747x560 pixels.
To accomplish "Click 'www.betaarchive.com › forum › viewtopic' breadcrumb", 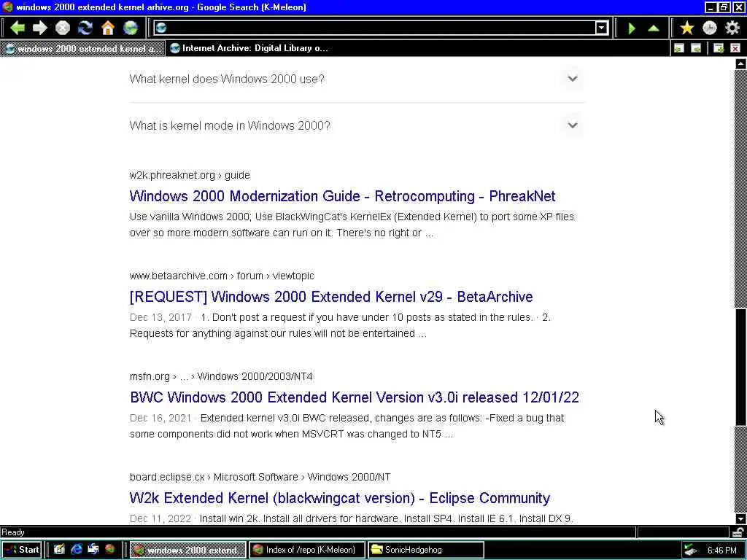I will pyautogui.click(x=222, y=276).
